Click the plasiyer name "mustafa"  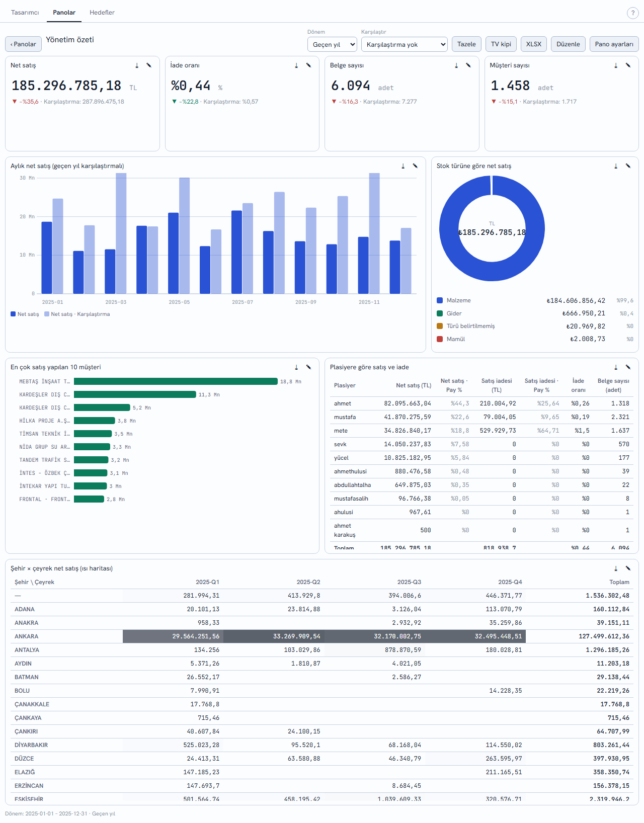point(345,417)
